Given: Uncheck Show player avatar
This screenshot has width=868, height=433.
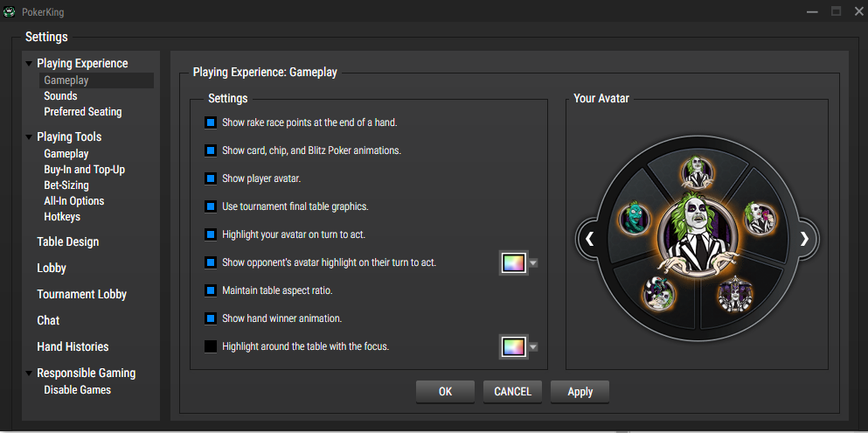Looking at the screenshot, I should click(211, 178).
